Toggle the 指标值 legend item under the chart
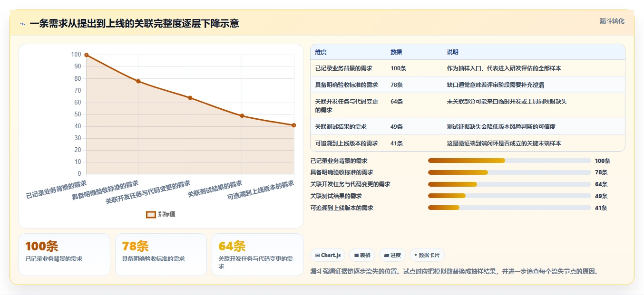The image size is (644, 295). coord(161,214)
